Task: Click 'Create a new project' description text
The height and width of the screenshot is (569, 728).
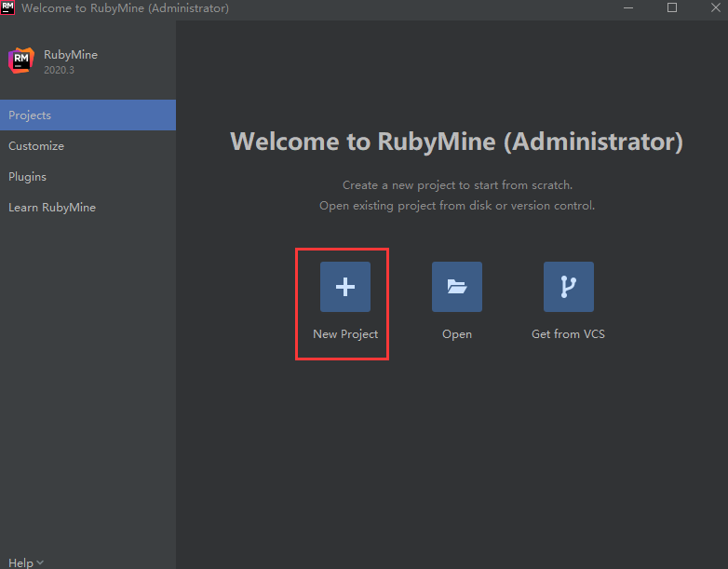Action: (x=457, y=185)
